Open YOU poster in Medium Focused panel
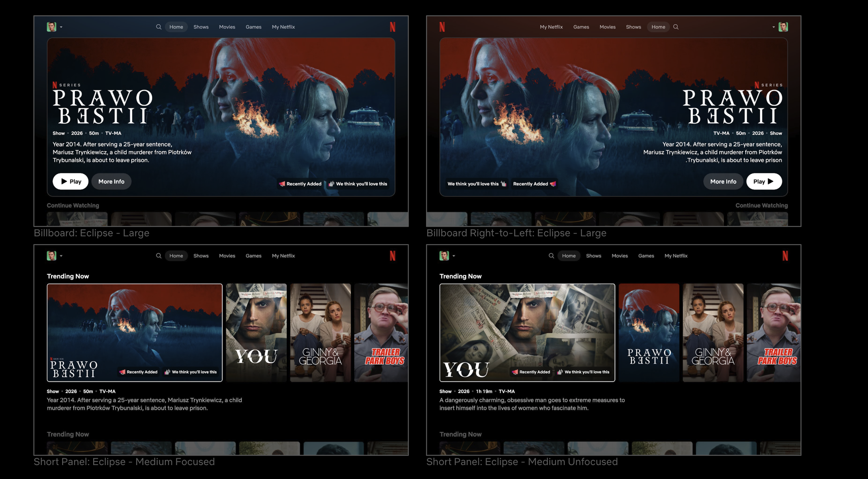This screenshot has width=868, height=479. tap(256, 333)
